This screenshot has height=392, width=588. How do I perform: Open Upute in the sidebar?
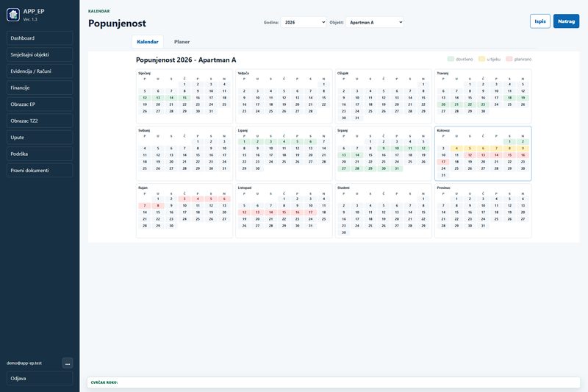40,137
